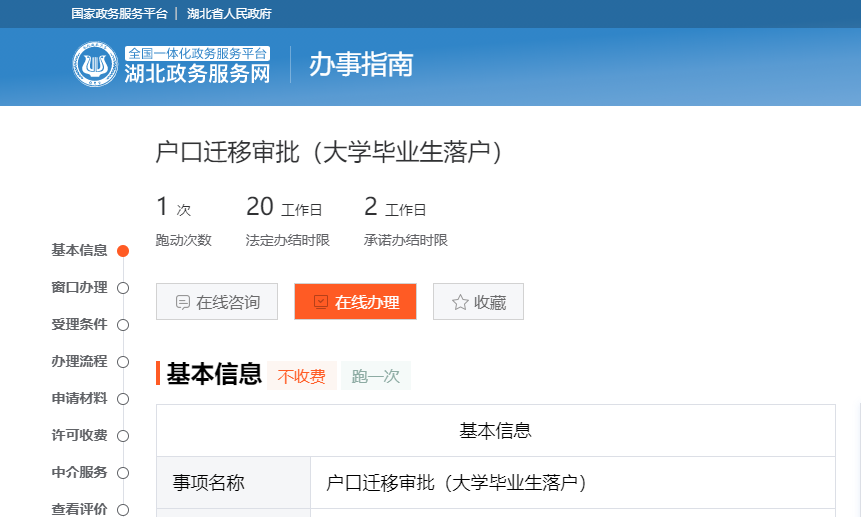This screenshot has width=861, height=517.
Task: Click the checkmark icon in 在线办理
Action: pyautogui.click(x=321, y=302)
